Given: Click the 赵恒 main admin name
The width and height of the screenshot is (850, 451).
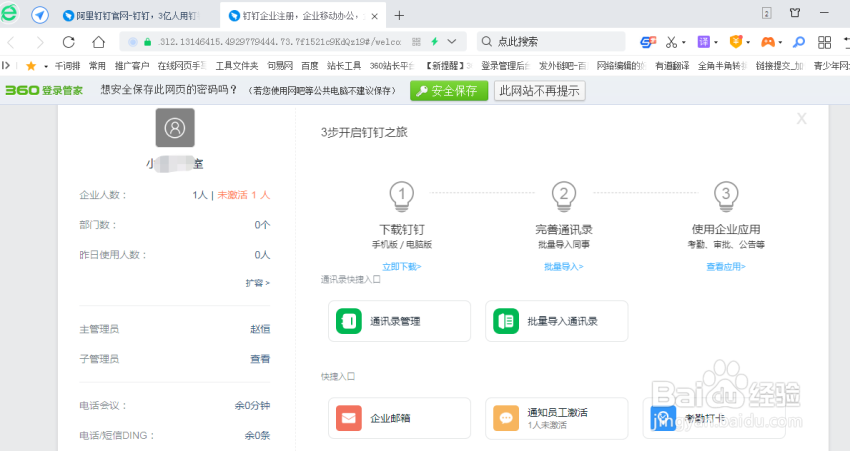Looking at the screenshot, I should 260,329.
